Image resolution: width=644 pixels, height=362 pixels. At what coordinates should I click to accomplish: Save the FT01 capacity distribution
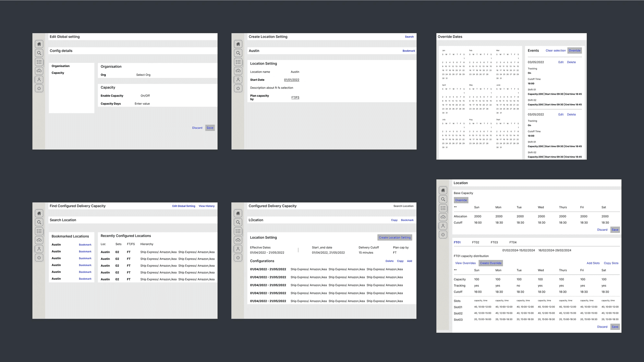(x=615, y=327)
